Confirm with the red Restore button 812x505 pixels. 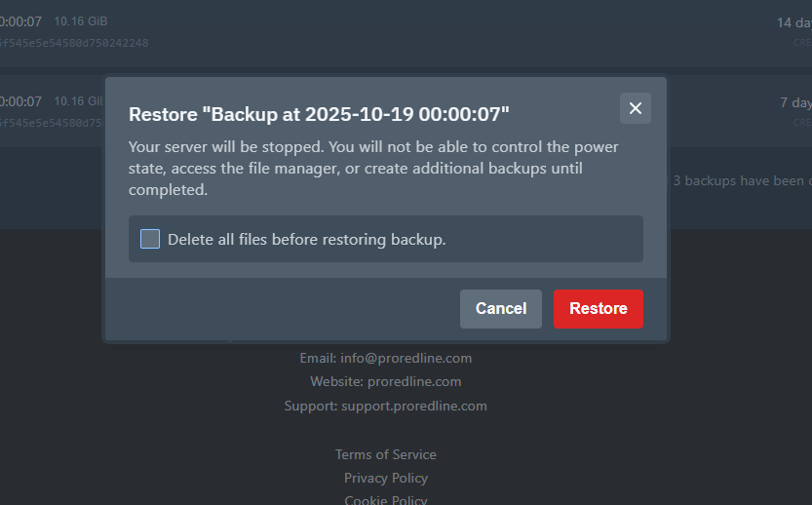click(x=598, y=309)
